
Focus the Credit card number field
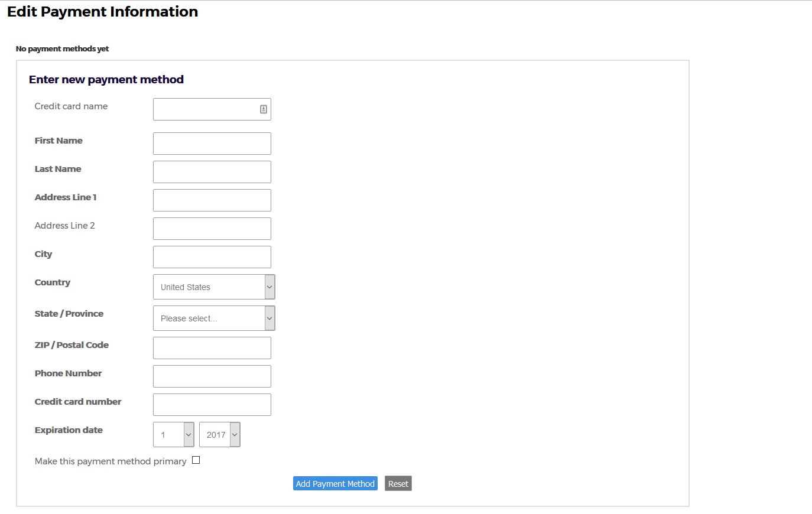[212, 405]
